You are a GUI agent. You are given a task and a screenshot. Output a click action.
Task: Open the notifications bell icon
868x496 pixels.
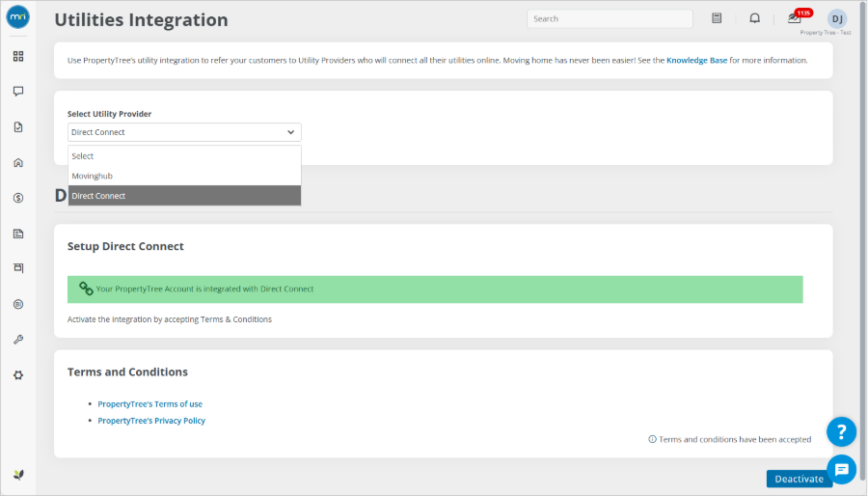754,18
